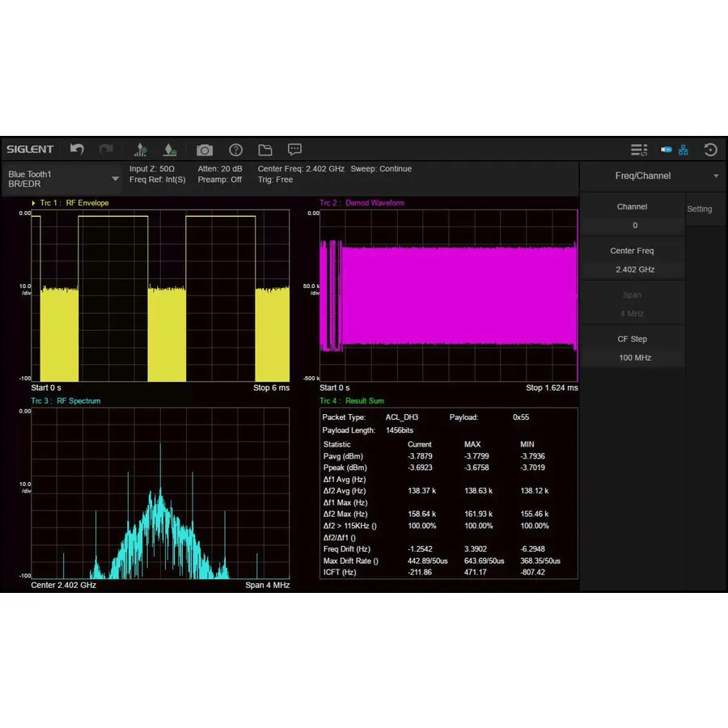The height and width of the screenshot is (728, 728).
Task: Click the message bubble icon
Action: [294, 150]
